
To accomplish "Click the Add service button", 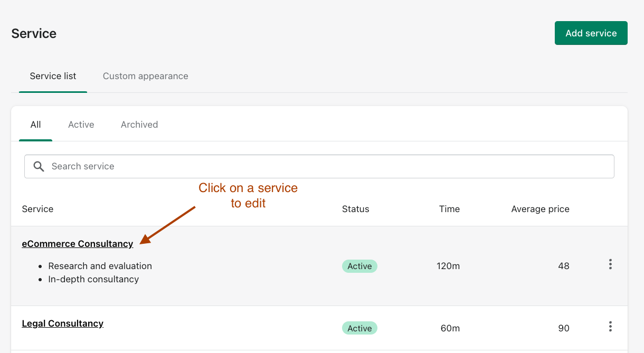I will point(591,33).
